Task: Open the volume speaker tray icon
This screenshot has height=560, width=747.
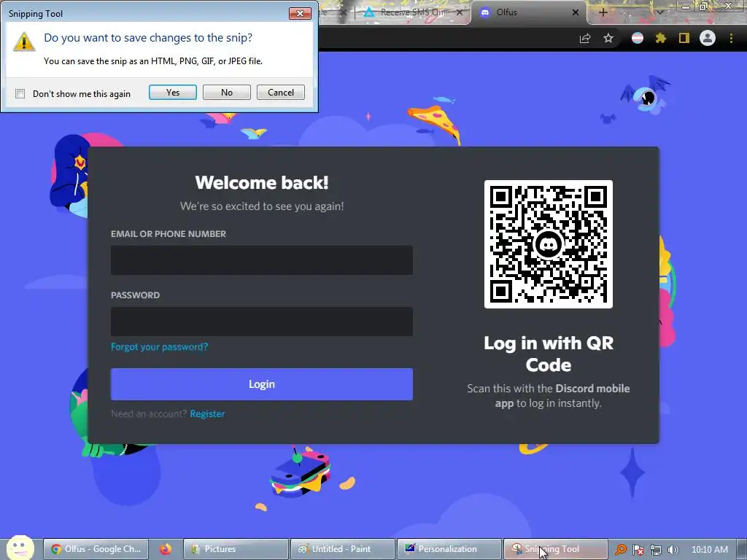Action: (x=673, y=550)
